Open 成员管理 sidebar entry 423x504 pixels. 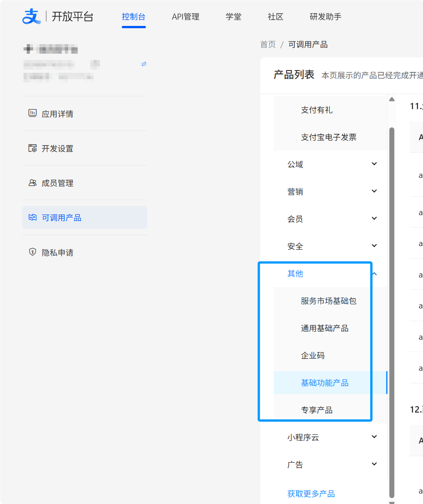(x=85, y=183)
